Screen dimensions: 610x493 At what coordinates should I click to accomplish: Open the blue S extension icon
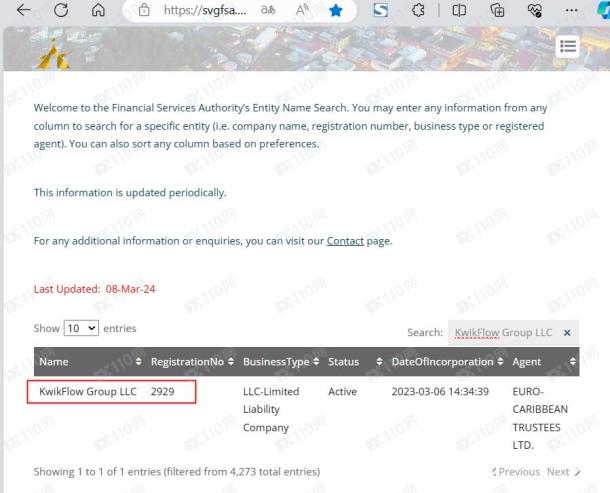pyautogui.click(x=380, y=10)
